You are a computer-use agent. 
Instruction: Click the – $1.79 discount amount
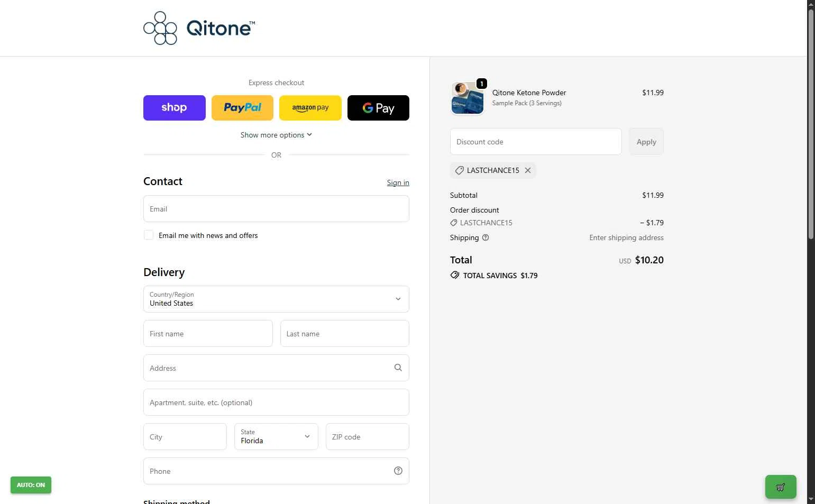[652, 223]
